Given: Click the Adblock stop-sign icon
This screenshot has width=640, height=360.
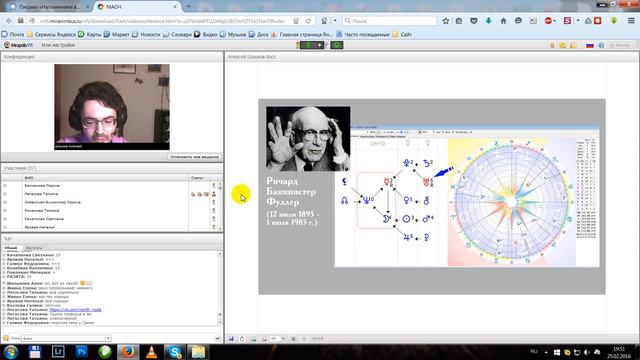Looking at the screenshot, I should pyautogui.click(x=548, y=20).
